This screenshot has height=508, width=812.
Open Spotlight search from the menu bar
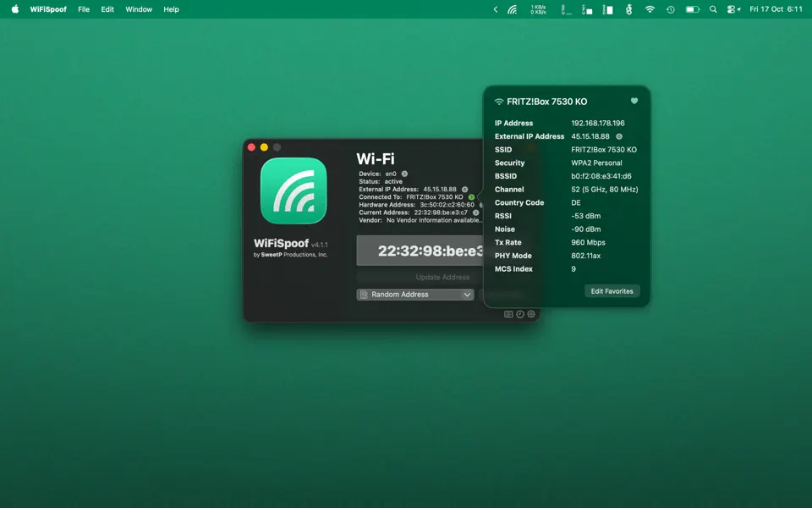pyautogui.click(x=713, y=9)
